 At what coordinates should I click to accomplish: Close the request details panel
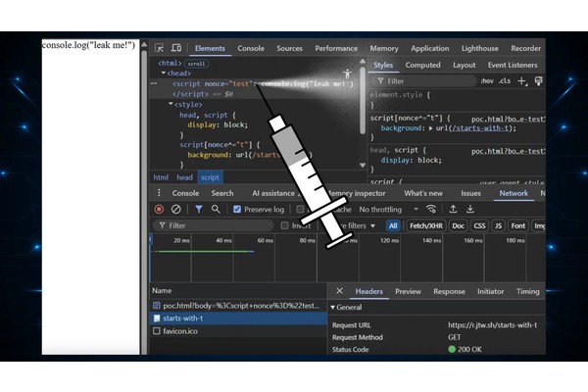point(339,291)
